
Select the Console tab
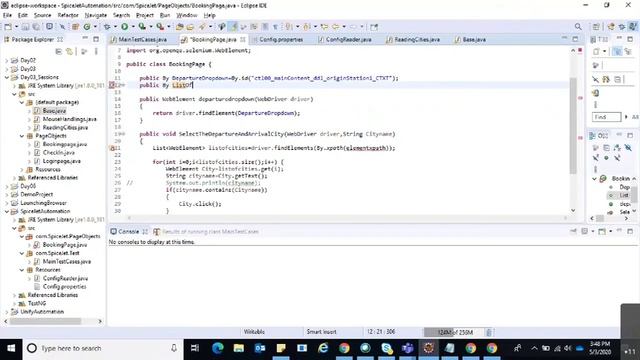click(x=128, y=231)
